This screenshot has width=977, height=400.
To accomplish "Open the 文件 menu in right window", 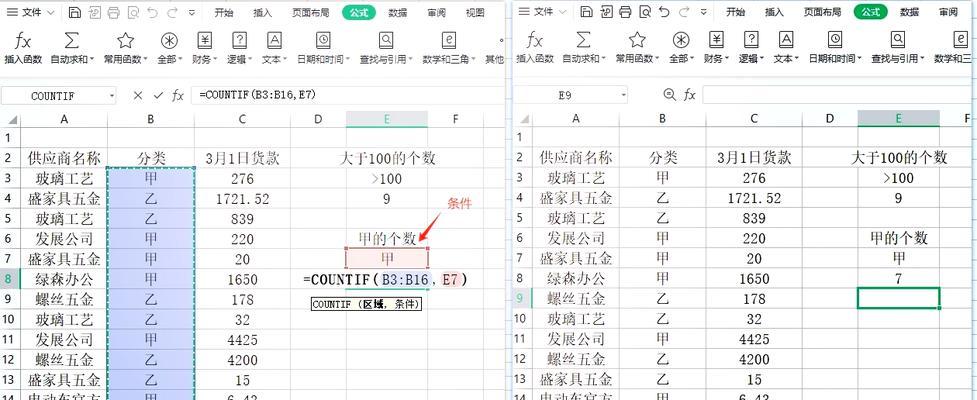I will point(543,12).
